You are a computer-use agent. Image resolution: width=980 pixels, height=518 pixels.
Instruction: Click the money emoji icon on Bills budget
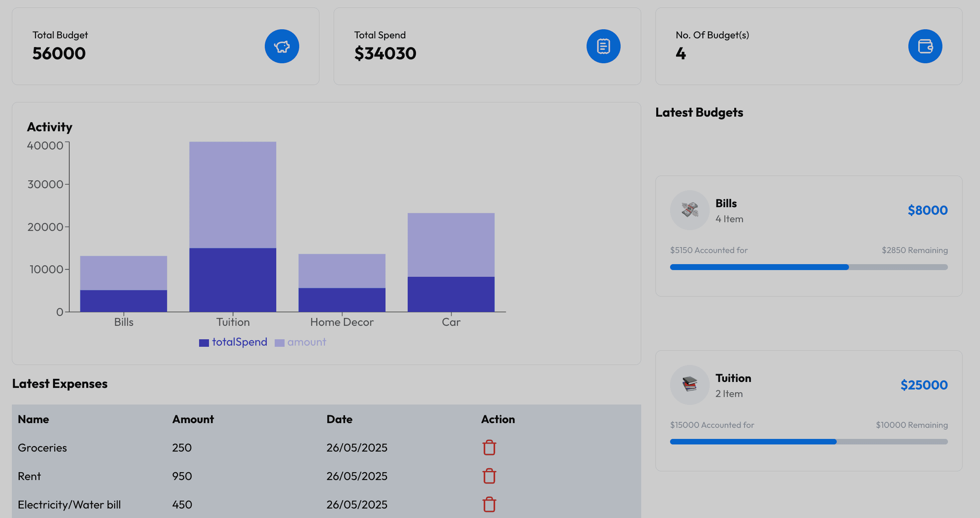(689, 210)
